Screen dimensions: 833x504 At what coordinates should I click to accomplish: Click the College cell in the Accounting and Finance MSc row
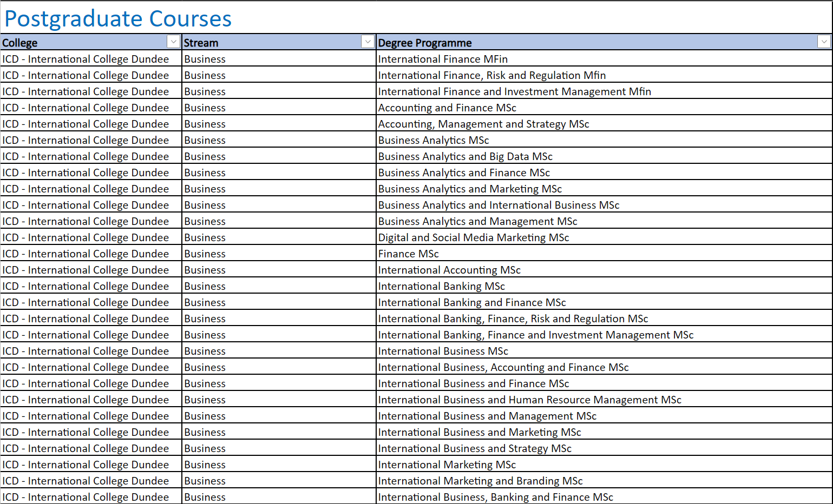pyautogui.click(x=91, y=108)
